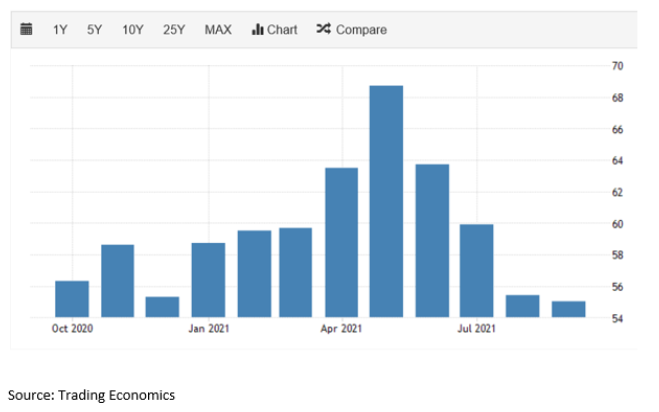This screenshot has width=659, height=412.
Task: Click the tallest bar near 69
Action: tap(386, 201)
